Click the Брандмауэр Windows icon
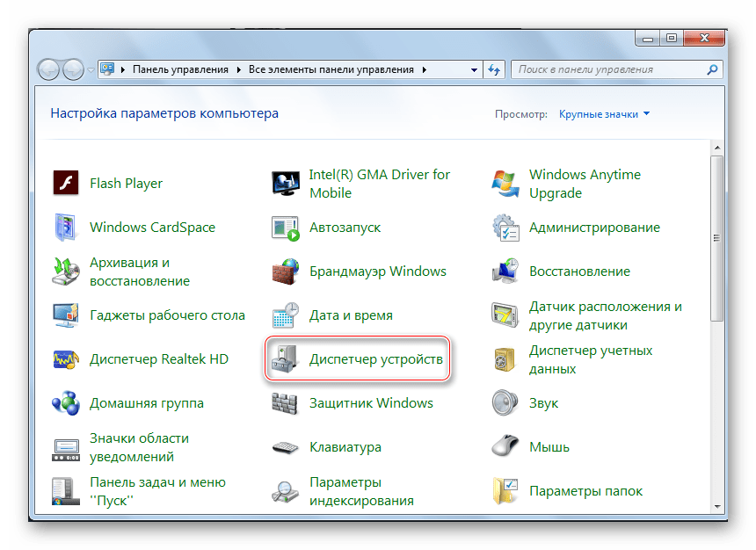Viewport: 756px width, 550px height. click(286, 271)
